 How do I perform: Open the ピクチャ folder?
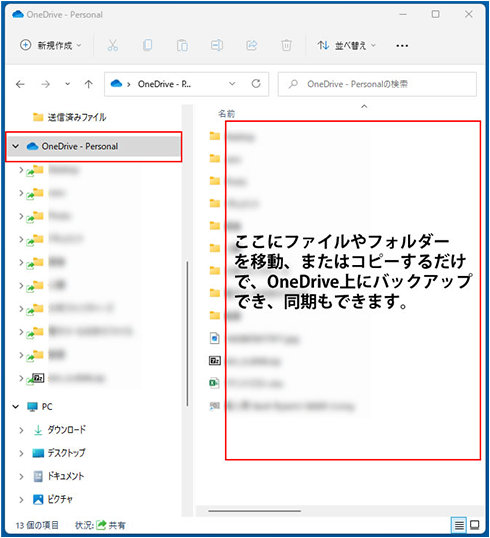[52, 499]
